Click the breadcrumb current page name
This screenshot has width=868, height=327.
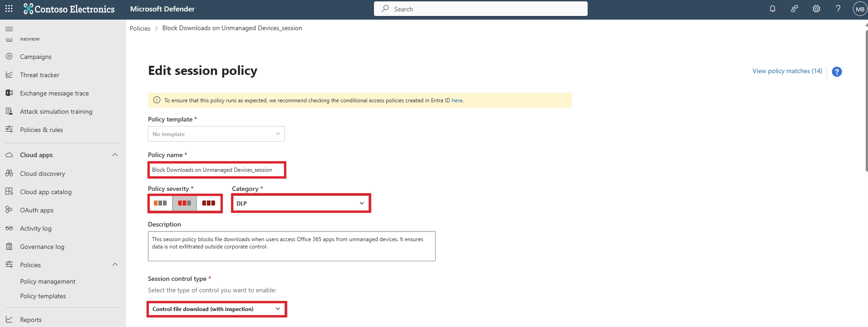pyautogui.click(x=232, y=28)
